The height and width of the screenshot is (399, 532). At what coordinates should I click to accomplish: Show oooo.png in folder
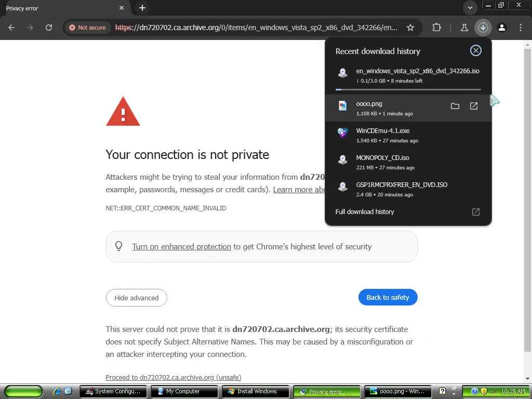coord(455,106)
